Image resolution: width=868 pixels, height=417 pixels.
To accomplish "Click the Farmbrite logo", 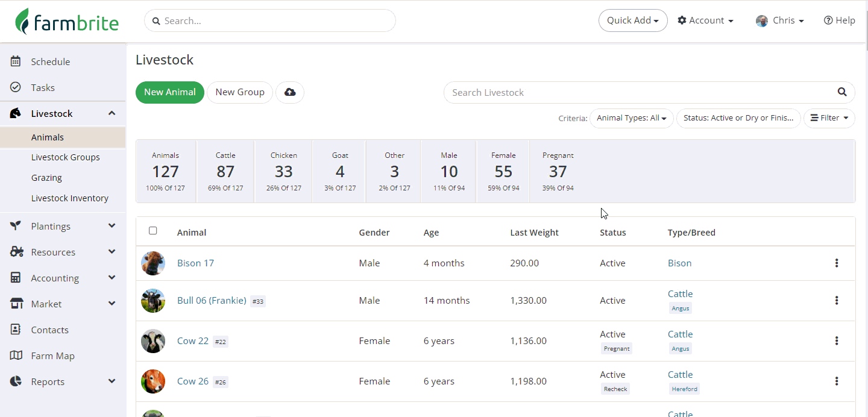I will coord(67,22).
